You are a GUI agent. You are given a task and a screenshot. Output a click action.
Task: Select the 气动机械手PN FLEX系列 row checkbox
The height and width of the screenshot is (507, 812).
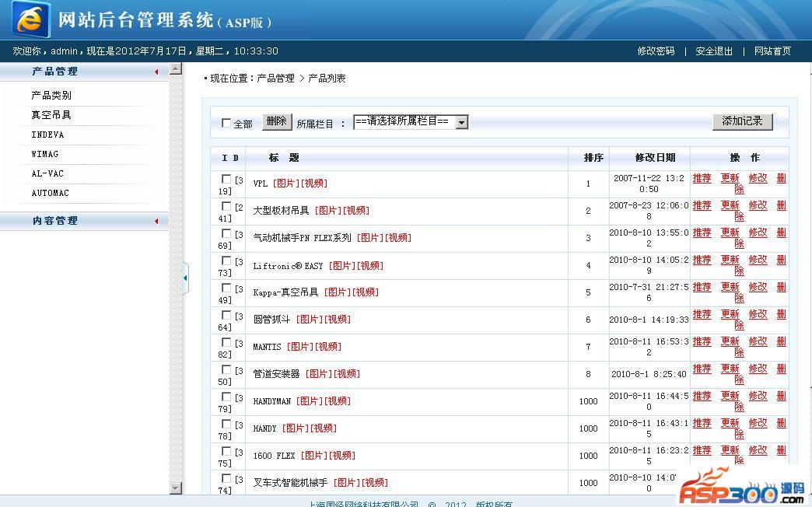[x=226, y=233]
